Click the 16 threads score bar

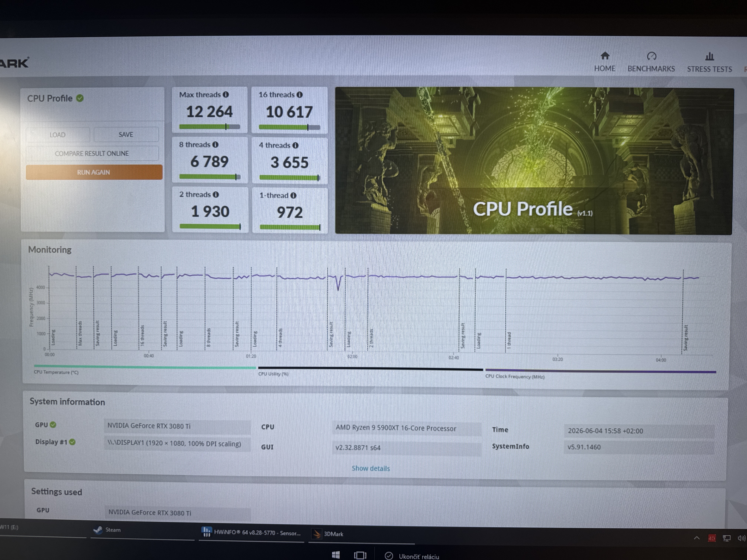[289, 127]
